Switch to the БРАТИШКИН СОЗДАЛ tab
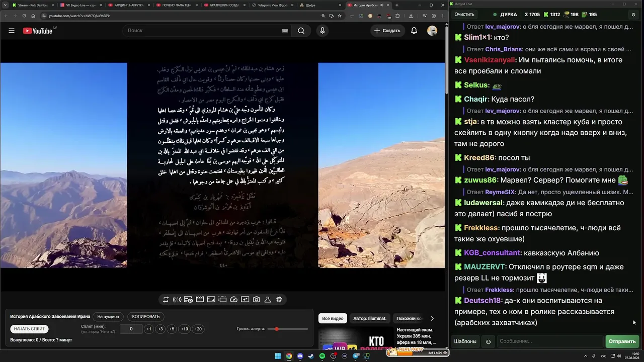 coord(225,5)
